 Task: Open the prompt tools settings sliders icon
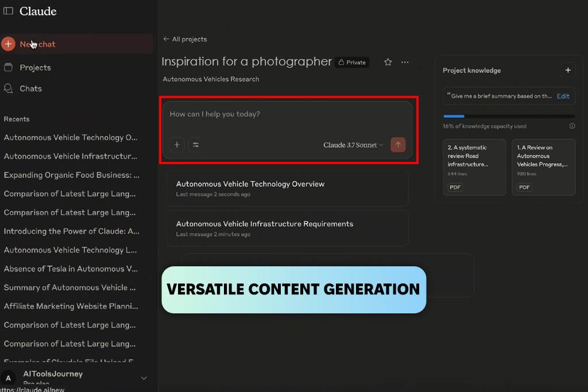click(x=196, y=145)
